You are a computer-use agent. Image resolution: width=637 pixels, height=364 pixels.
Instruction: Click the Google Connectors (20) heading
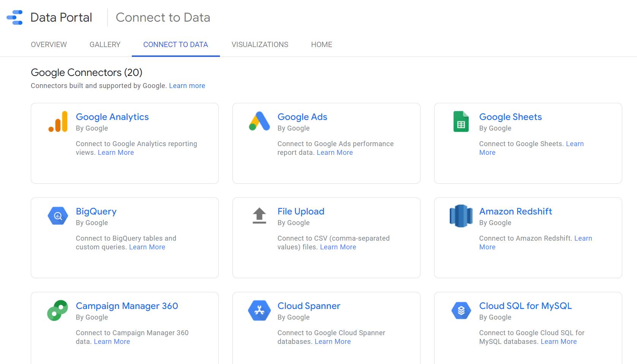pyautogui.click(x=87, y=72)
